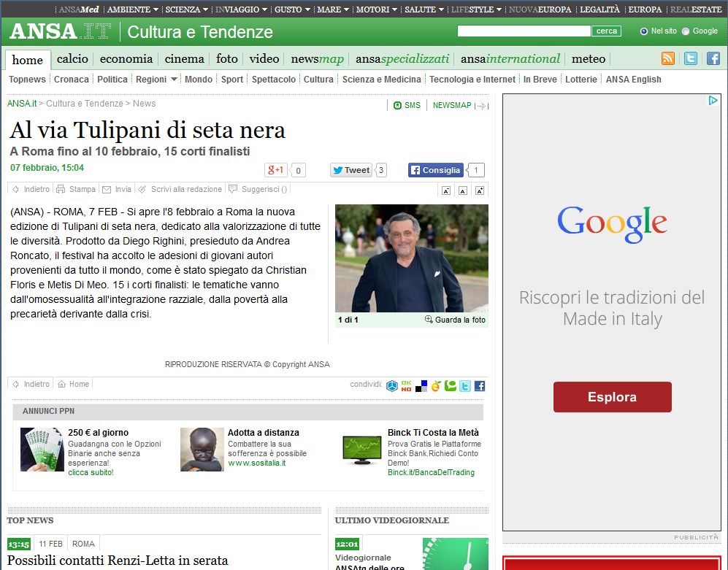728x570 pixels.
Task: Open the Cronaca section link
Action: tap(71, 80)
